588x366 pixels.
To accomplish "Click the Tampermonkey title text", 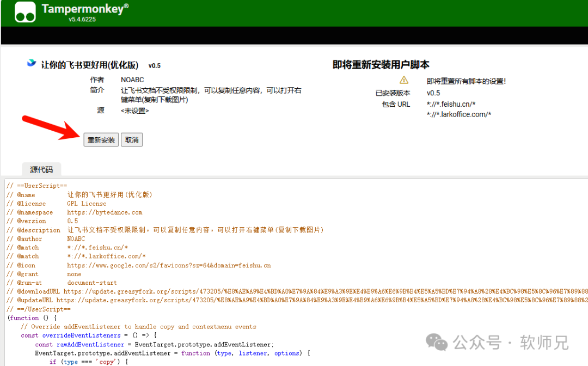I will pos(85,9).
